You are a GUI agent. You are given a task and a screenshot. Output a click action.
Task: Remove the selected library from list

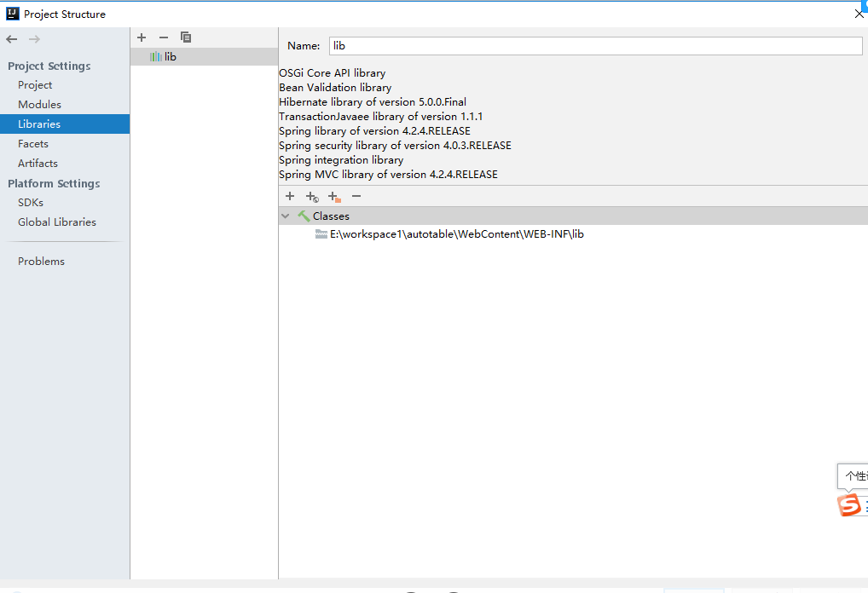pos(164,37)
